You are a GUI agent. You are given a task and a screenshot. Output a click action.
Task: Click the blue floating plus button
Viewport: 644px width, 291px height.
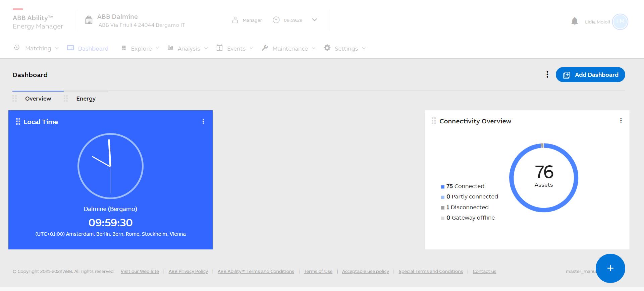pyautogui.click(x=610, y=268)
